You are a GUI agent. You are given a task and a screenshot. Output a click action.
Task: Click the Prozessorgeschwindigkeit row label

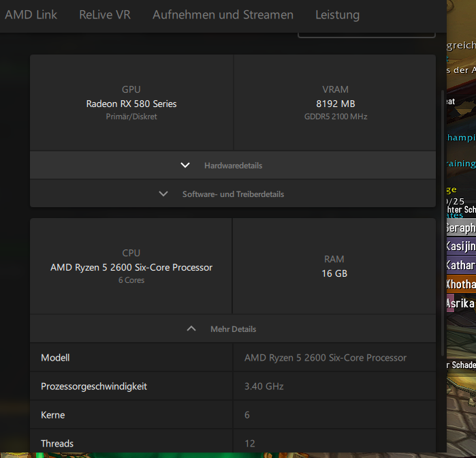[94, 386]
